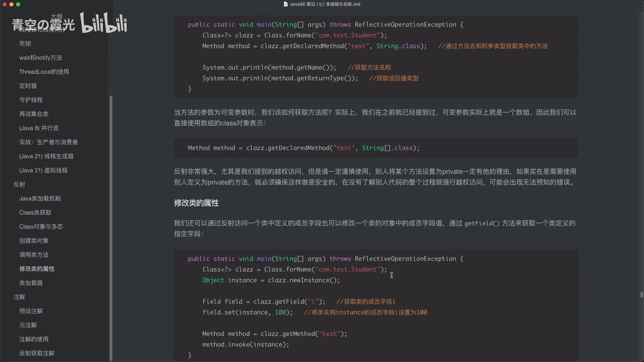
Task: Open 实战：生产者与消费者 entry
Action: (x=49, y=142)
